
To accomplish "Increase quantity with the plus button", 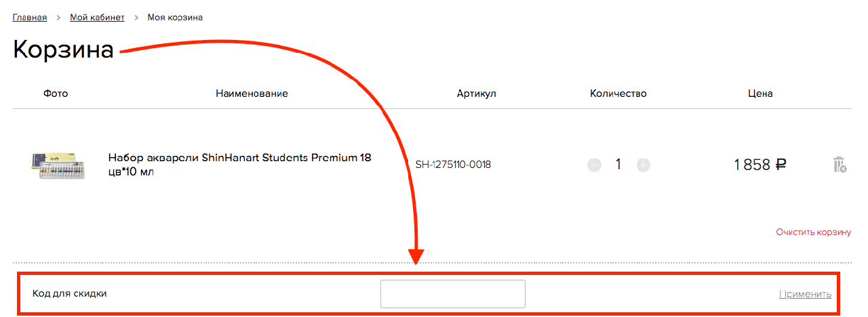I will point(644,165).
